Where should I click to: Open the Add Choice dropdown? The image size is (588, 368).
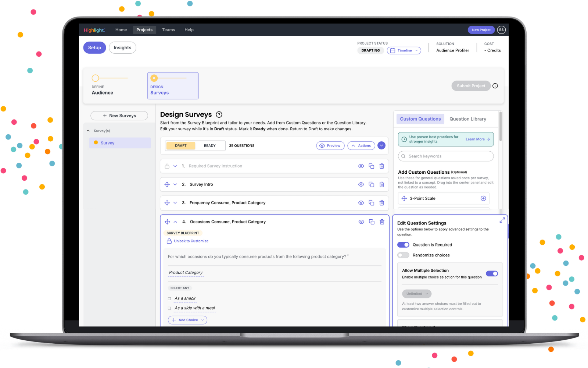coord(187,320)
